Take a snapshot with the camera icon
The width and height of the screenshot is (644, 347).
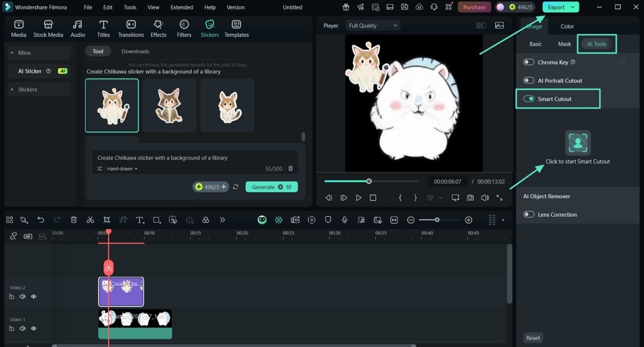(x=470, y=198)
